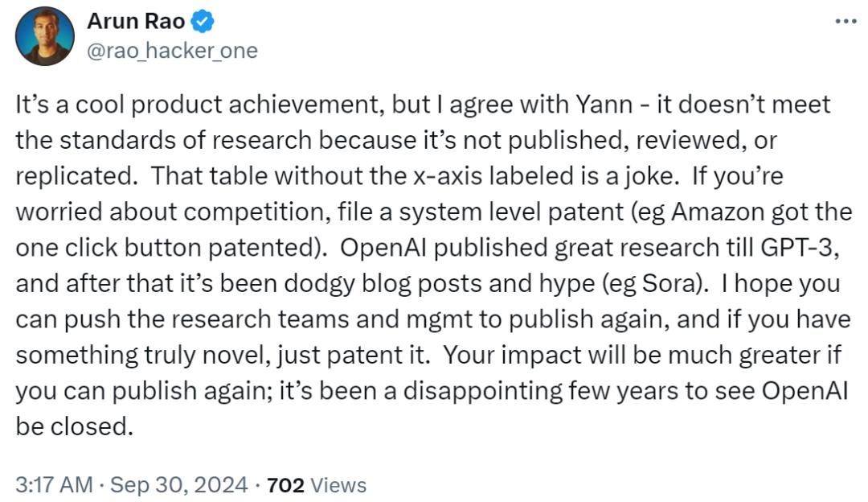Click the Sep 30, 2024 date
868x502 pixels.
177,485
